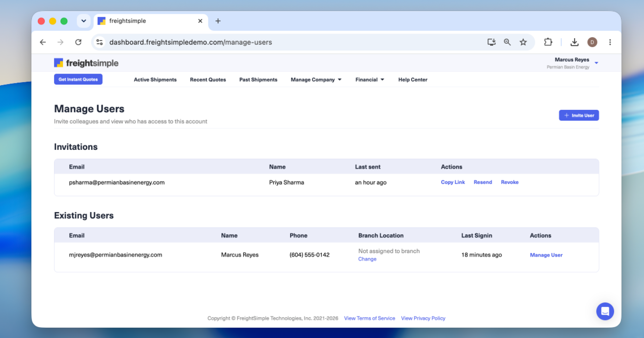Bookmark this page with the star icon
The width and height of the screenshot is (644, 338).
(523, 42)
